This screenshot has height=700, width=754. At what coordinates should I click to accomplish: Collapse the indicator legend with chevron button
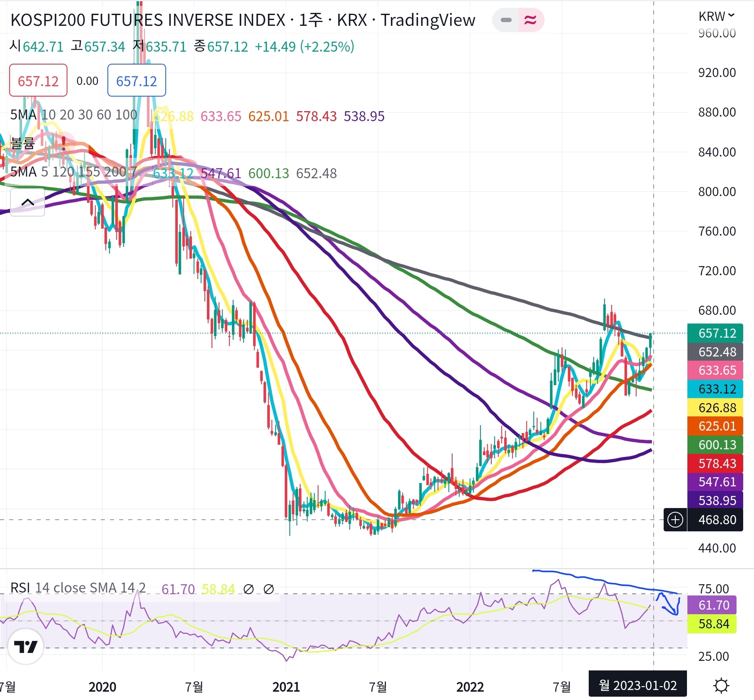[x=27, y=202]
